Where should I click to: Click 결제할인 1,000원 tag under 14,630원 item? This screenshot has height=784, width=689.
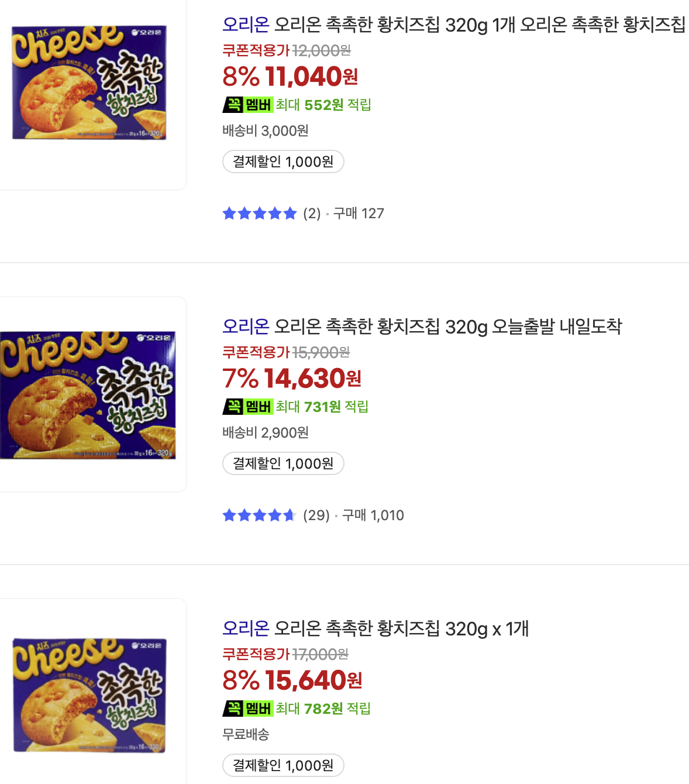coord(283,463)
